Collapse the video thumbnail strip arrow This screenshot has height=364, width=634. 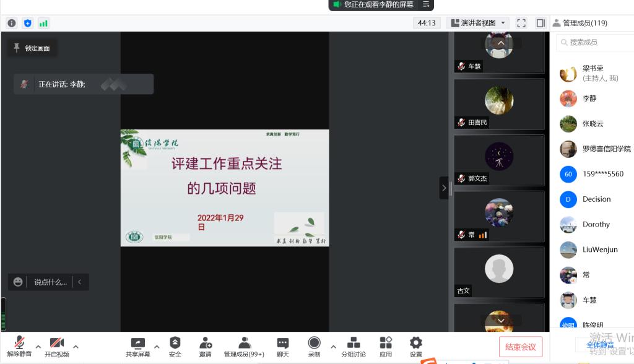point(443,188)
